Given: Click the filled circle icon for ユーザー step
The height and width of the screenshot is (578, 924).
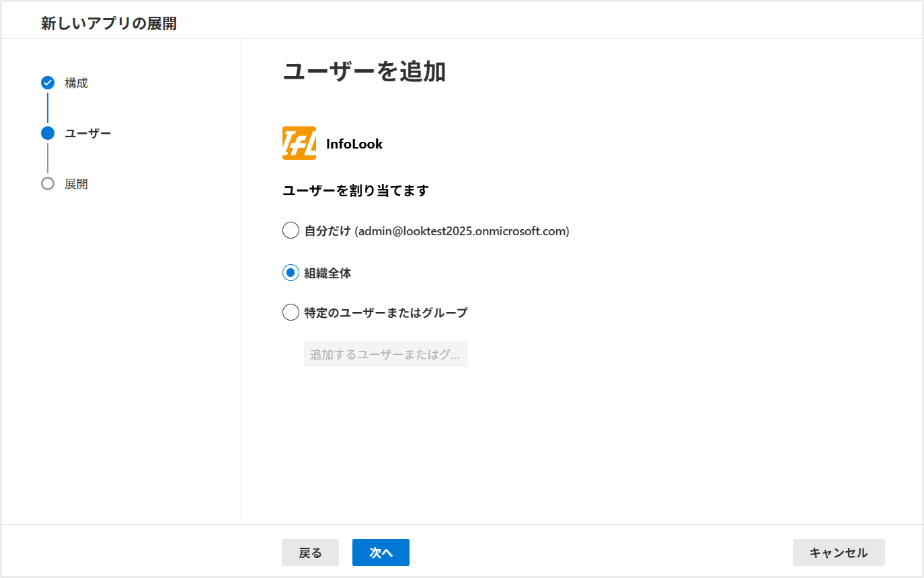Looking at the screenshot, I should 47,133.
